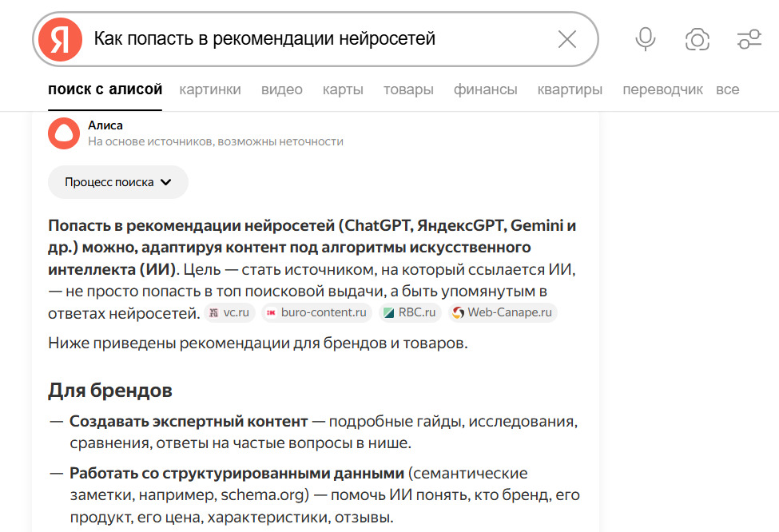The image size is (779, 532).
Task: Open the buro-content.ru source chip
Action: point(316,312)
